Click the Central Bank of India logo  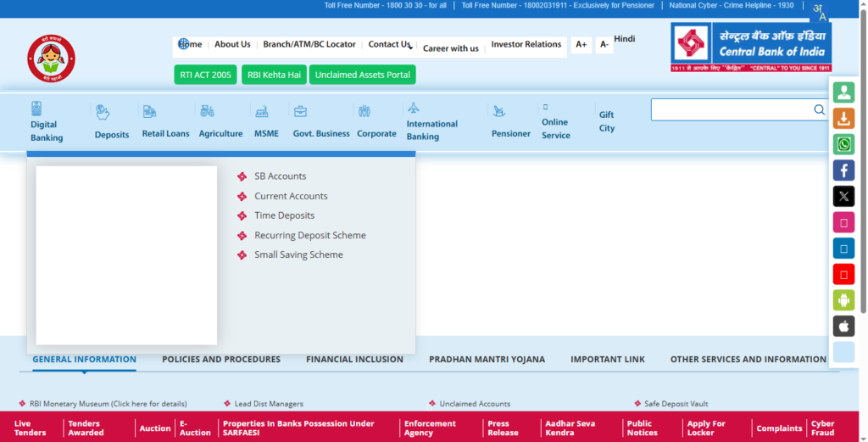click(x=751, y=47)
